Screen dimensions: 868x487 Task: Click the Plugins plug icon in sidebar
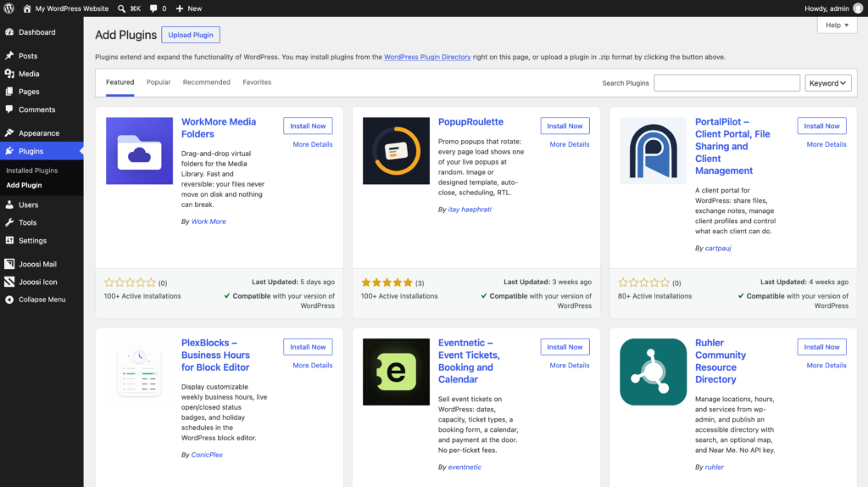point(9,151)
